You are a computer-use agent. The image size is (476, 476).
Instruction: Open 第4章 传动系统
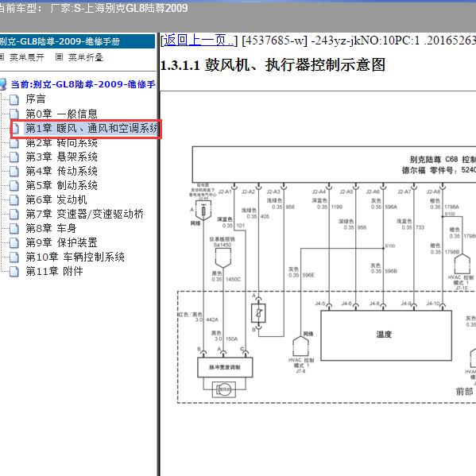(61, 171)
